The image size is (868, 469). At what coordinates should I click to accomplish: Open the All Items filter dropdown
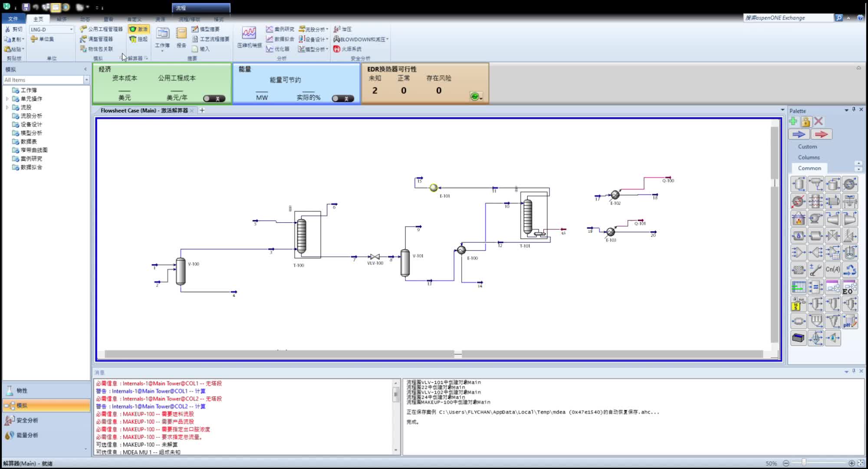coord(86,80)
